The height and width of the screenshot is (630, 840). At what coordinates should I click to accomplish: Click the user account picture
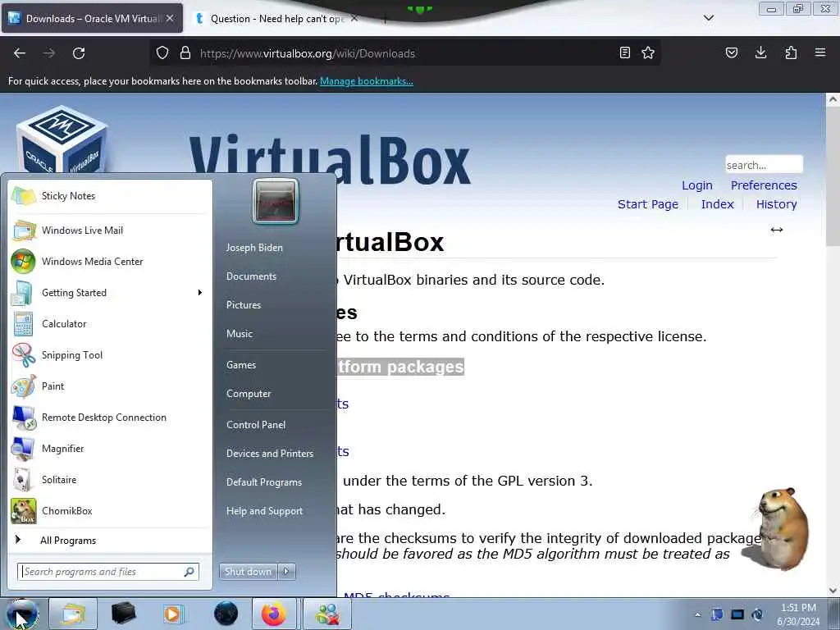coord(276,202)
